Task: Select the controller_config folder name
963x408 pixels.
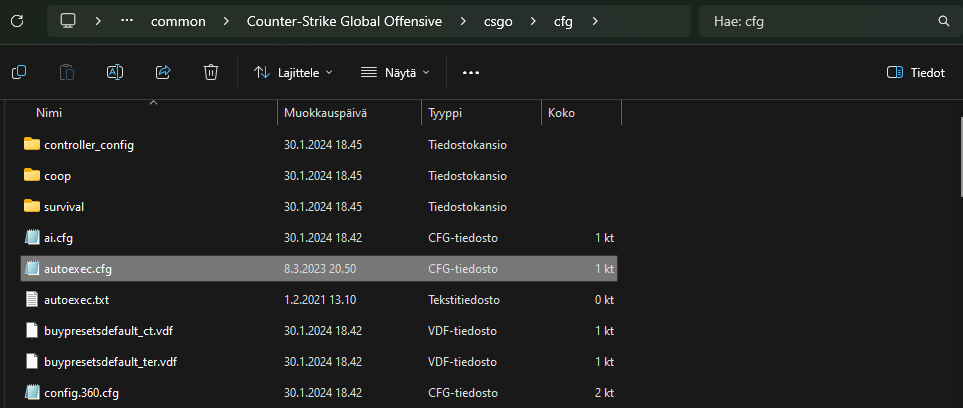Action: (89, 145)
